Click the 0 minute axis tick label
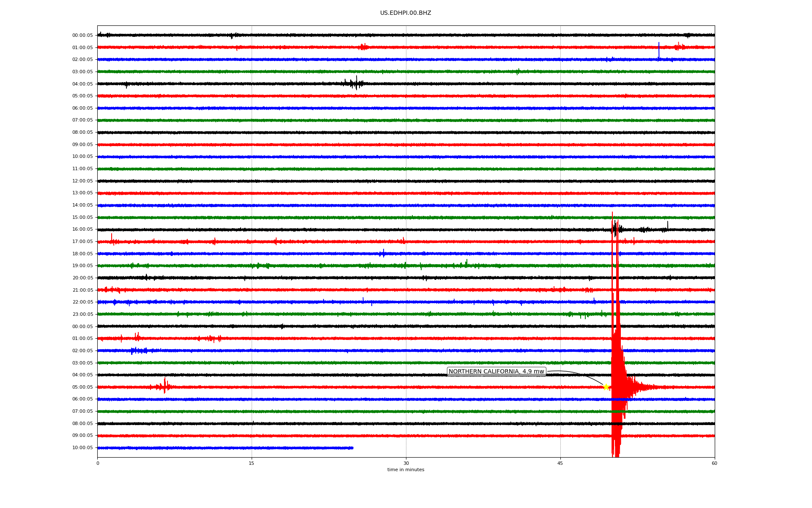This screenshot has width=812, height=508. pos(98,463)
